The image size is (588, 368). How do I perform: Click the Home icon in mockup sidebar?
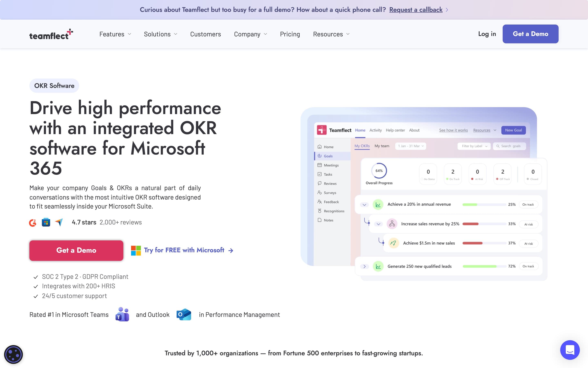[x=320, y=147]
